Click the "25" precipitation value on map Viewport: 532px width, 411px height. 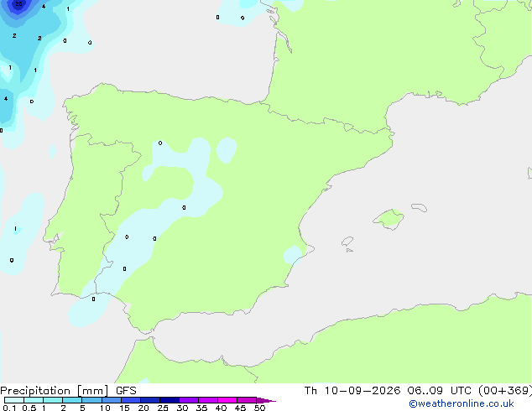click(18, 4)
